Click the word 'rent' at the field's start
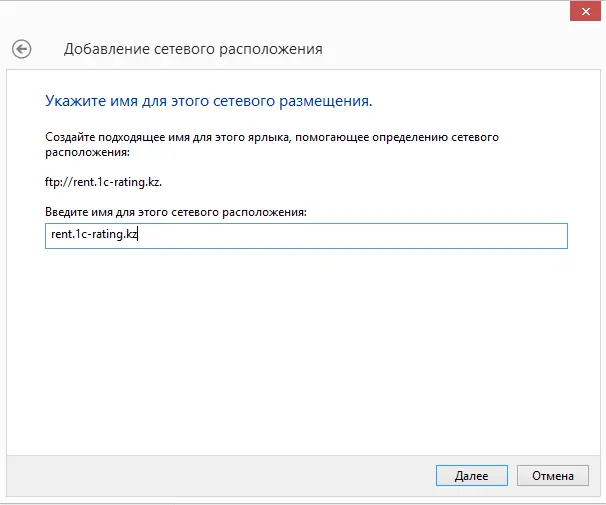Viewport: 606px width, 505px height. pos(61,234)
